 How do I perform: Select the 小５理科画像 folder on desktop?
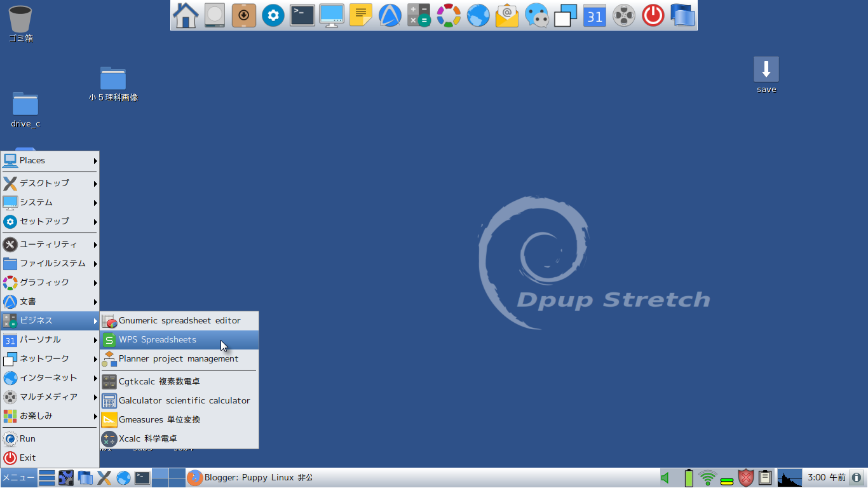coord(113,84)
